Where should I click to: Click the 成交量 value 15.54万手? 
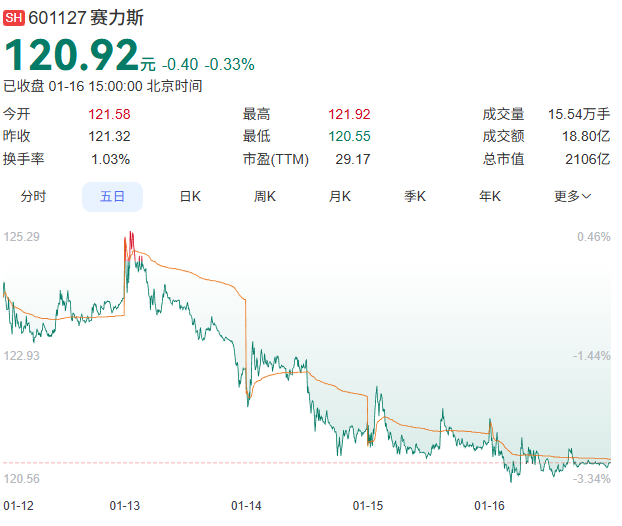pos(578,114)
